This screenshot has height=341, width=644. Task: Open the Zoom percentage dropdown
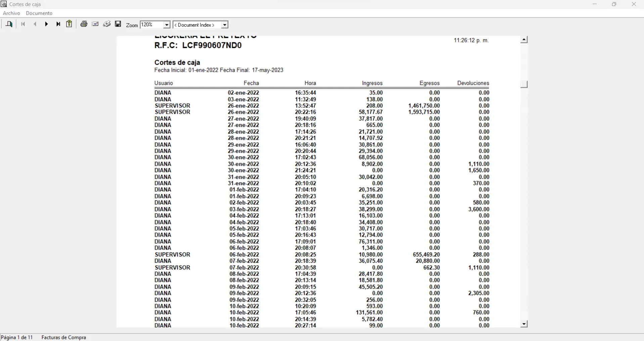(x=167, y=25)
